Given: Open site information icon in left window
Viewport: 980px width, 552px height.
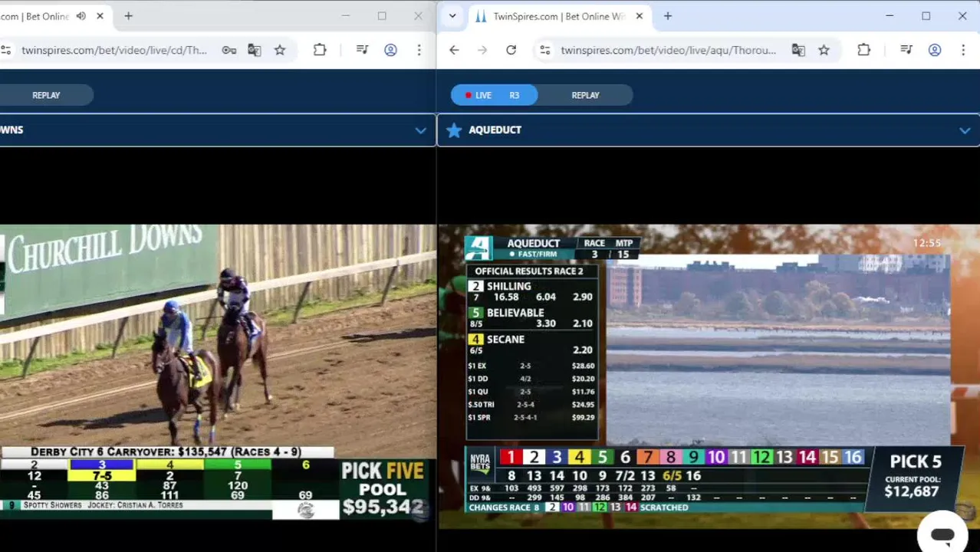Looking at the screenshot, I should click(6, 50).
